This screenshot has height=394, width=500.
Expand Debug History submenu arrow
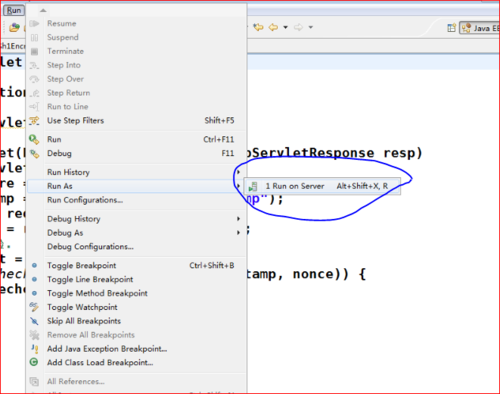click(x=238, y=219)
